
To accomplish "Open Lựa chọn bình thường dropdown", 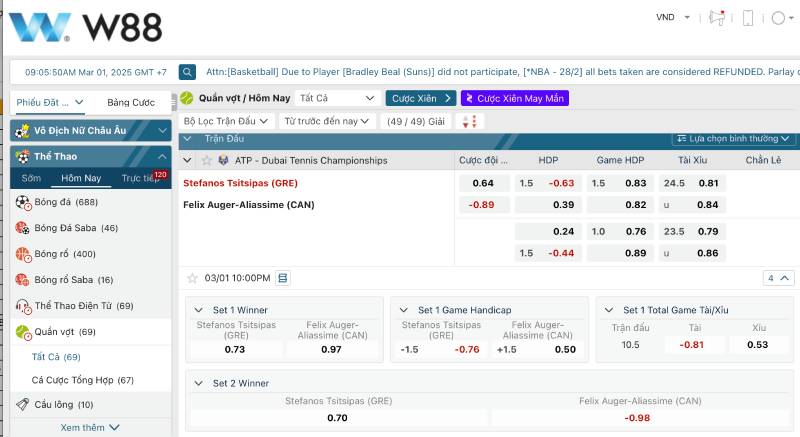I will 733,139.
